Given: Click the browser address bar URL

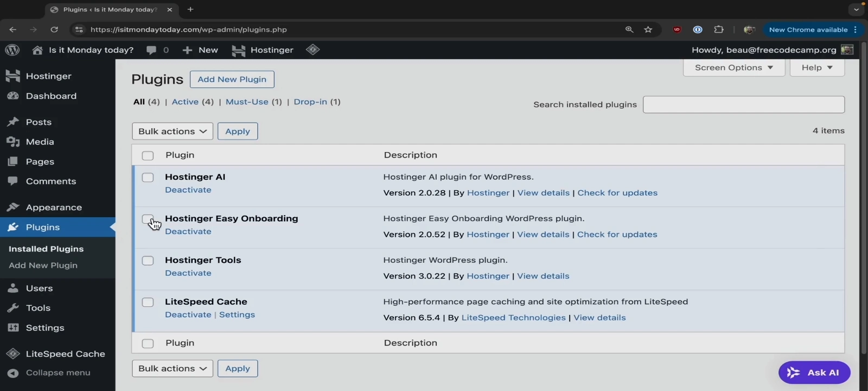Looking at the screenshot, I should pos(189,30).
